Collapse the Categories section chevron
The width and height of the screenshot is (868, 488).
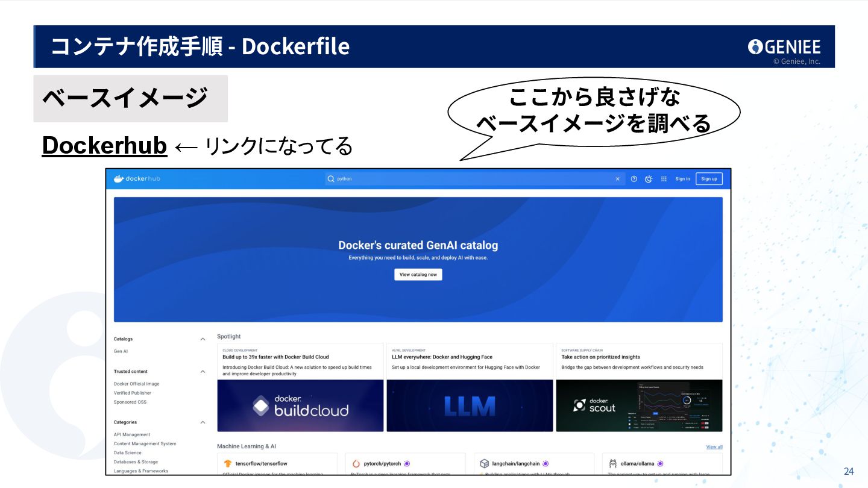203,422
